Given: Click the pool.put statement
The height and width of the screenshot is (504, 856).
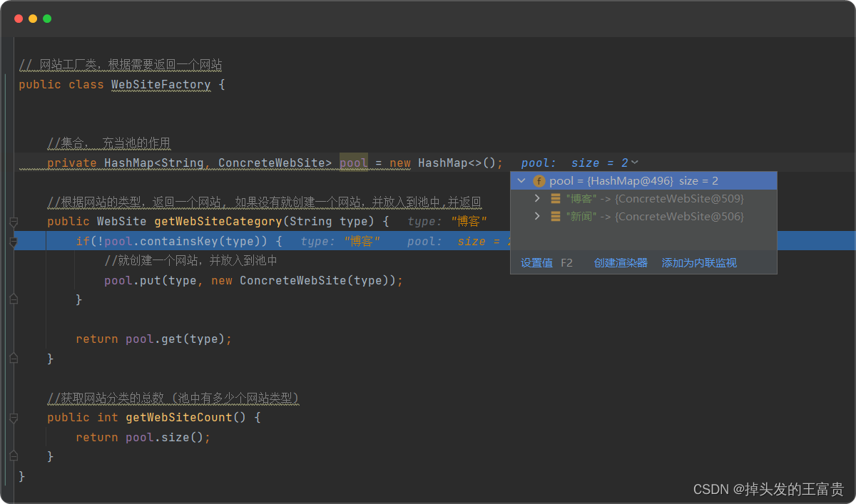Looking at the screenshot, I should click(x=254, y=281).
